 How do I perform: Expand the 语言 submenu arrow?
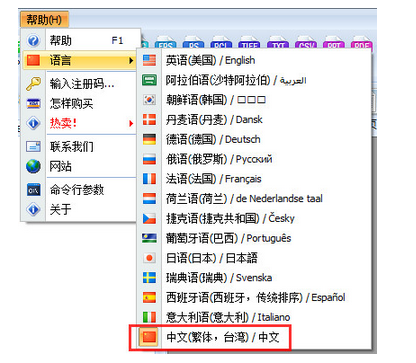[x=131, y=61]
